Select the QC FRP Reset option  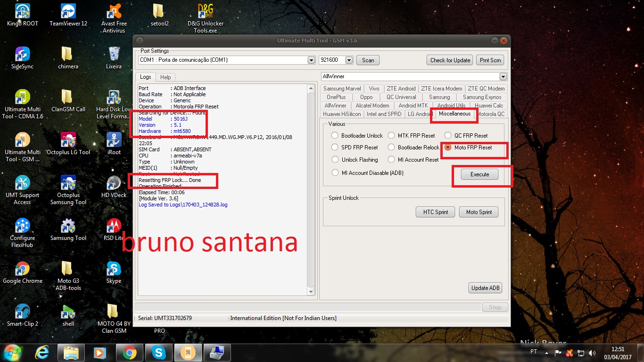pos(448,136)
